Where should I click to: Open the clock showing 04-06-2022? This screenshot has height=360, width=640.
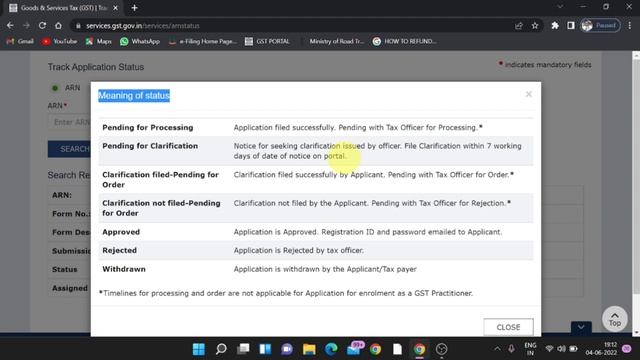click(x=601, y=349)
